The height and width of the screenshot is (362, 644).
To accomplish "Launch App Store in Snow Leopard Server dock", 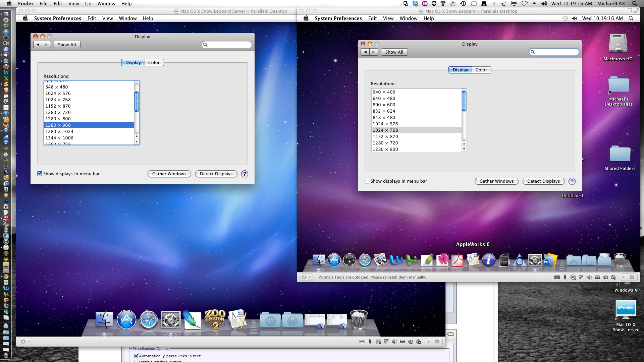I will [x=126, y=319].
